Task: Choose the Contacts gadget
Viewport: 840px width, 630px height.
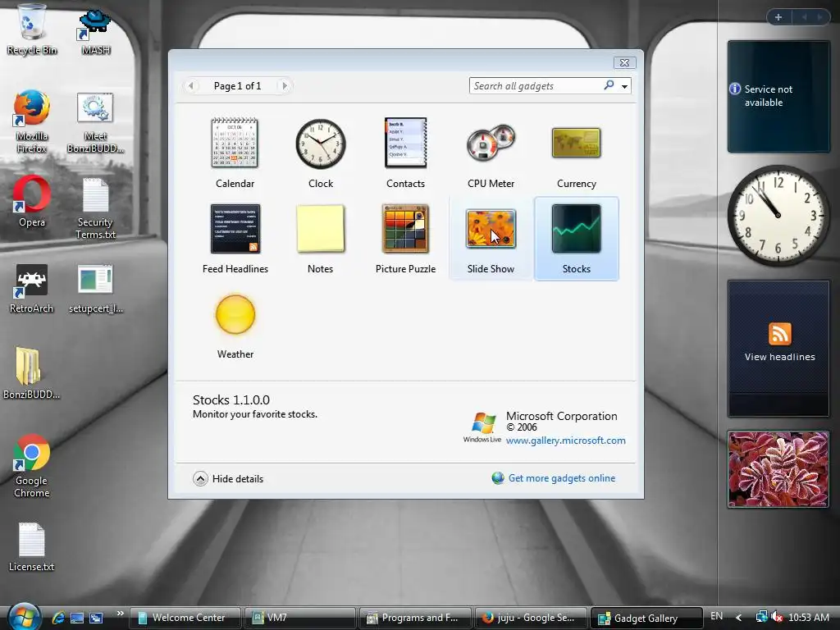Action: 405,144
